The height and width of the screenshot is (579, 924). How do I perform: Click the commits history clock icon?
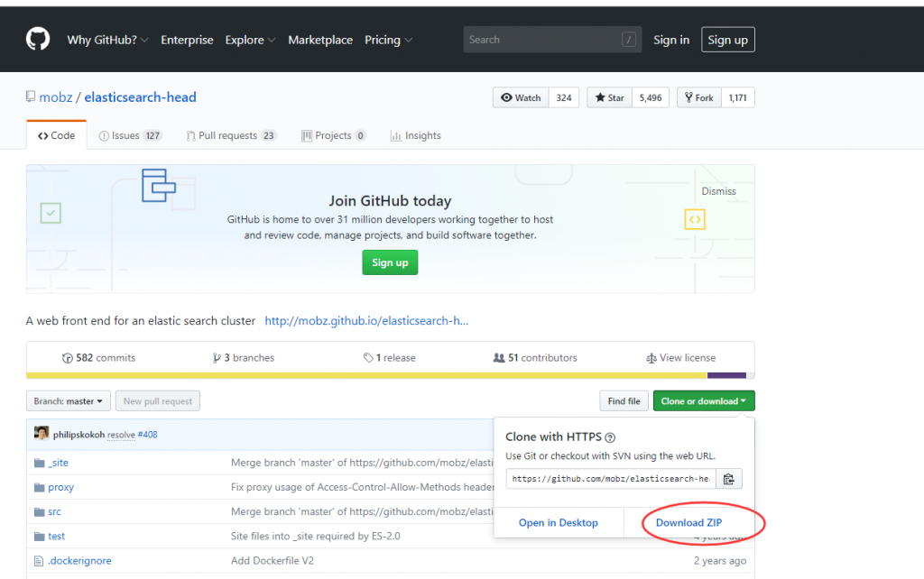coord(67,358)
